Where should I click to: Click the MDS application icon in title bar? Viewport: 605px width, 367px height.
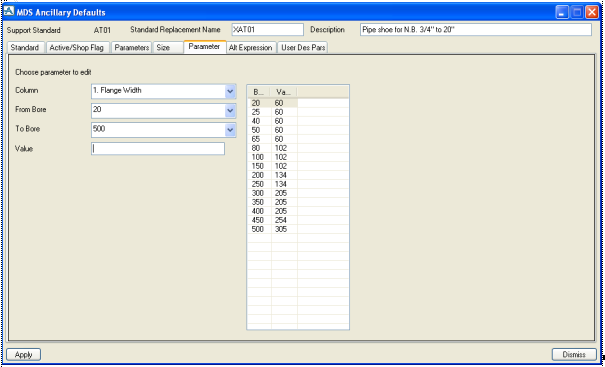8,12
